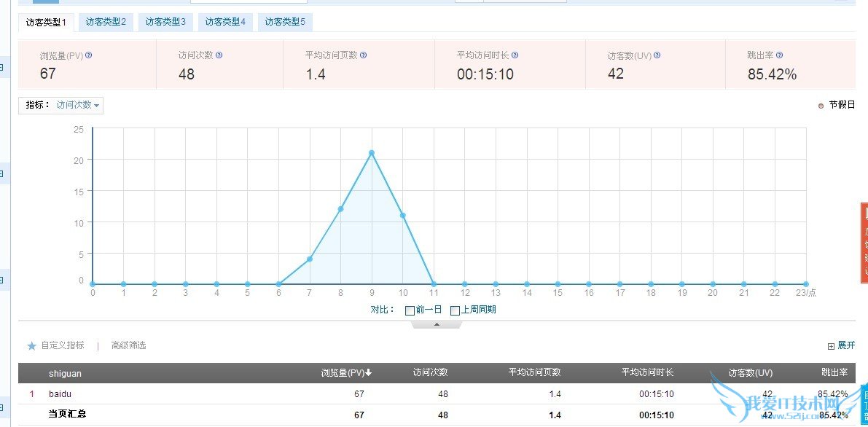Click the baidu row in the table
Viewport: 868px width, 427px height.
[60, 394]
